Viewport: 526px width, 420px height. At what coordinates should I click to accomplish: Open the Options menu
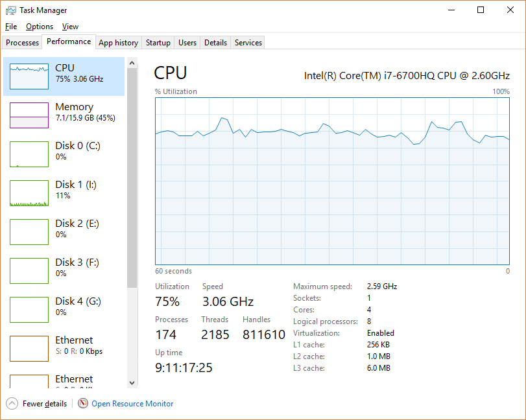point(40,27)
